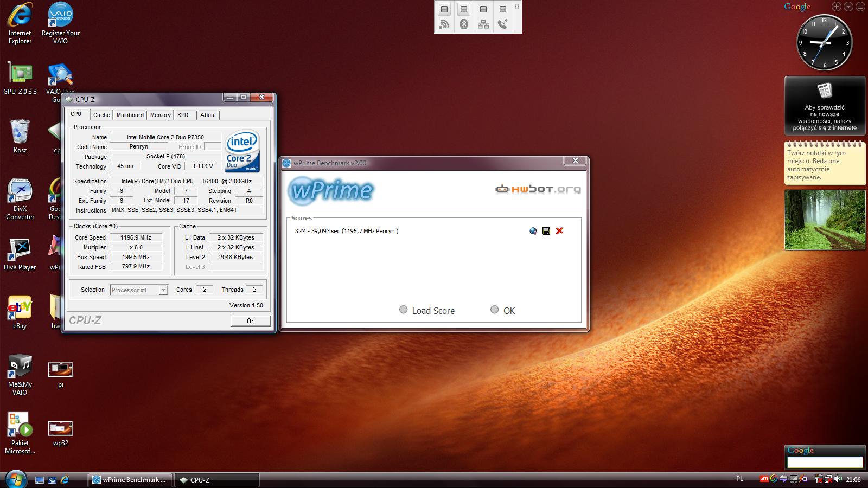Click the sticky notes gadget

pos(825,163)
